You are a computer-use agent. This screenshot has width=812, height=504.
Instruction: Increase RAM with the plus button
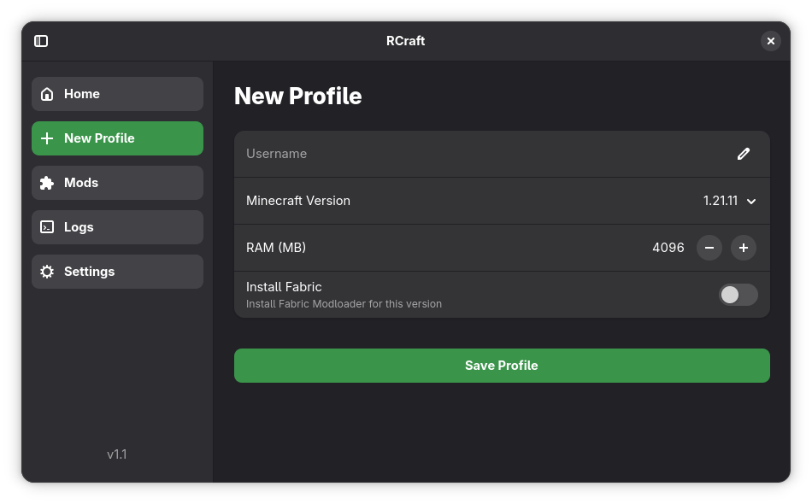tap(744, 248)
